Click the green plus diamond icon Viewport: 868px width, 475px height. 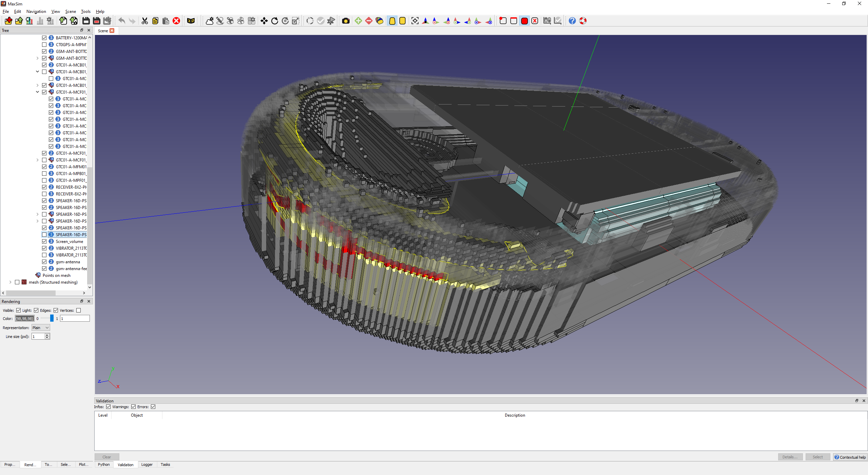(x=358, y=21)
